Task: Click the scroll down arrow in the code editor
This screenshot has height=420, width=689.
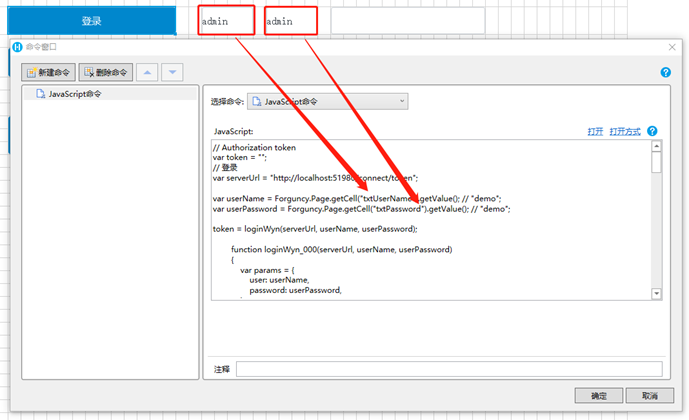Action: 656,293
